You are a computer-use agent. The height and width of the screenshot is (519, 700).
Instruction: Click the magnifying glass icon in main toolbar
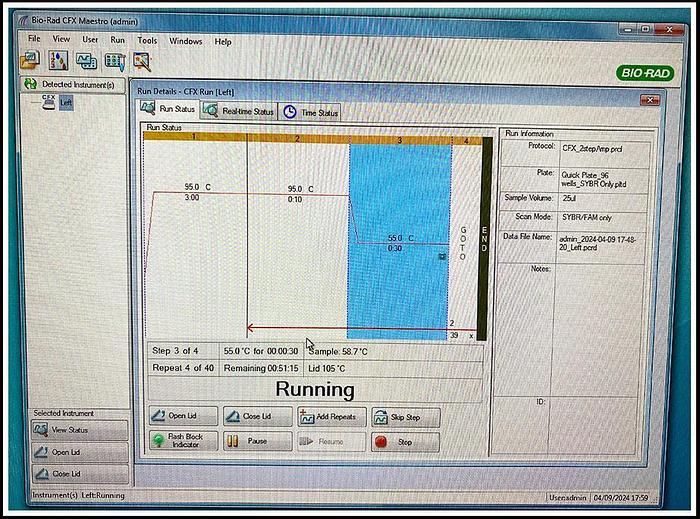[141, 62]
